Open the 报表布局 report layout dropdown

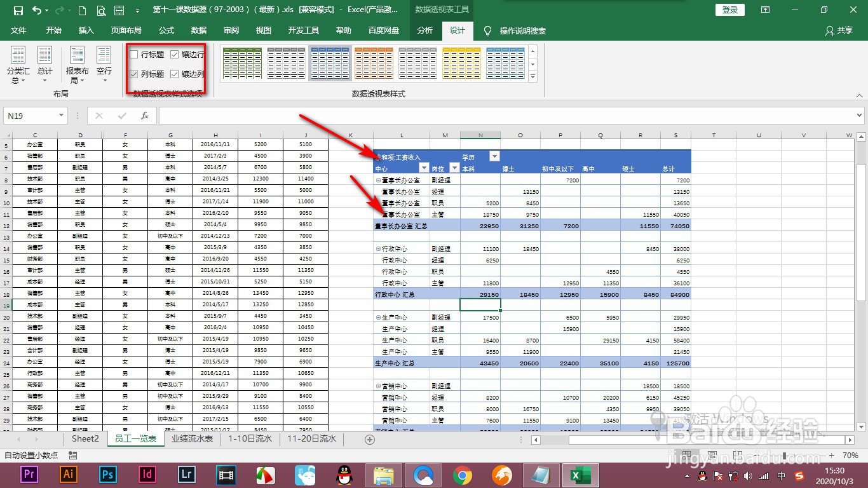(x=77, y=66)
